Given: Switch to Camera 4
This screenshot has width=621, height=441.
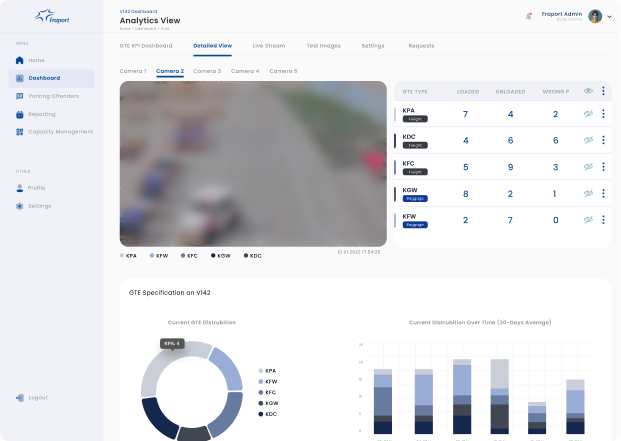Looking at the screenshot, I should [245, 71].
